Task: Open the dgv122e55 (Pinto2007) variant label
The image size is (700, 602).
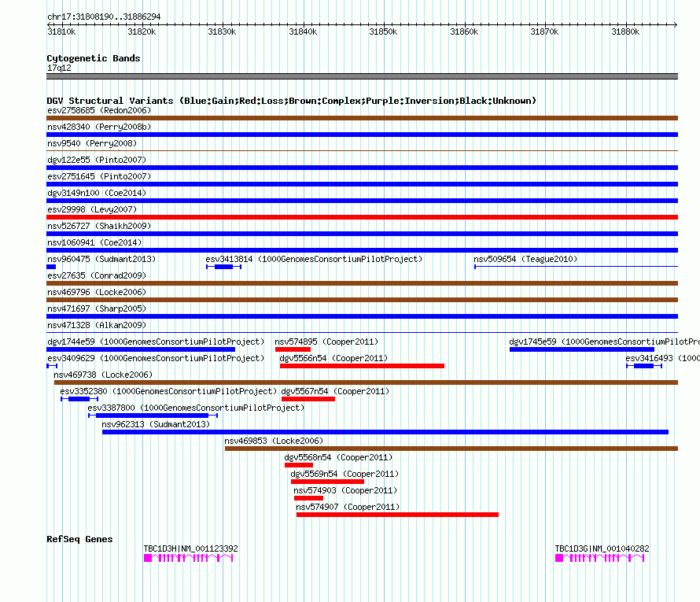Action: (x=97, y=160)
